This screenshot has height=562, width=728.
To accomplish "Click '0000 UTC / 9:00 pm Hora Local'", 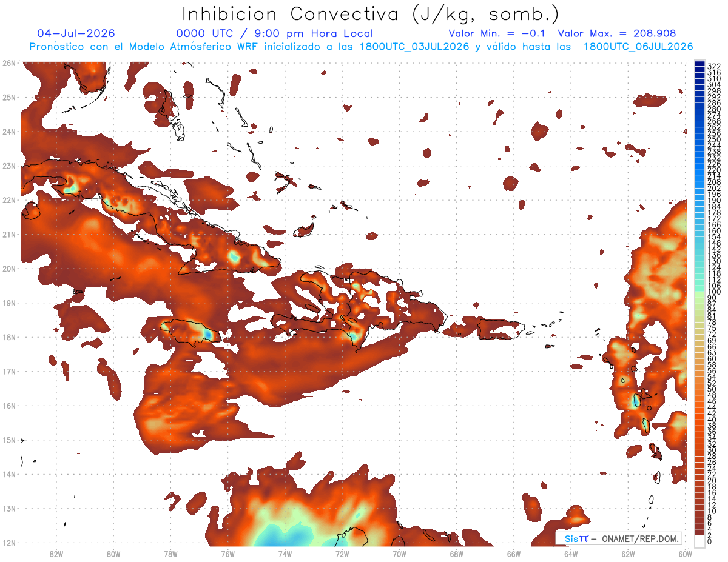I will [x=275, y=33].
